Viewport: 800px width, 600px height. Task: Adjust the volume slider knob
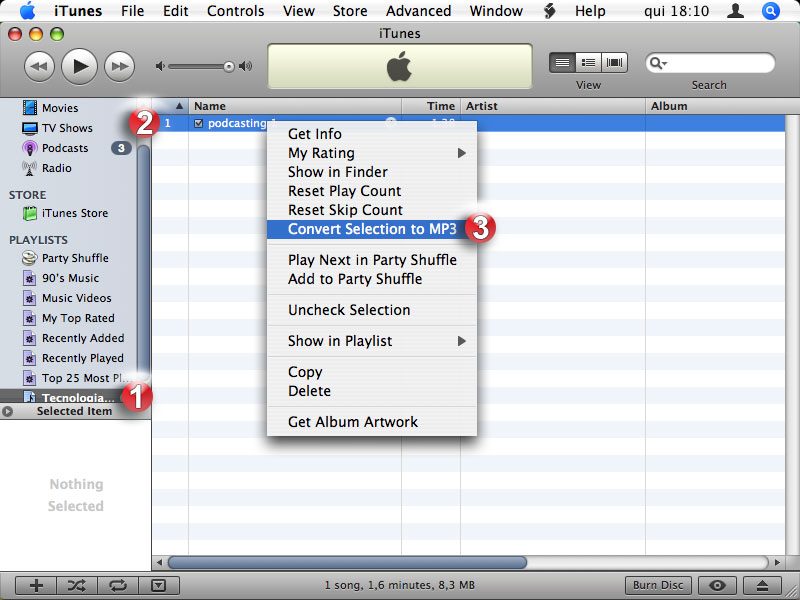[229, 66]
